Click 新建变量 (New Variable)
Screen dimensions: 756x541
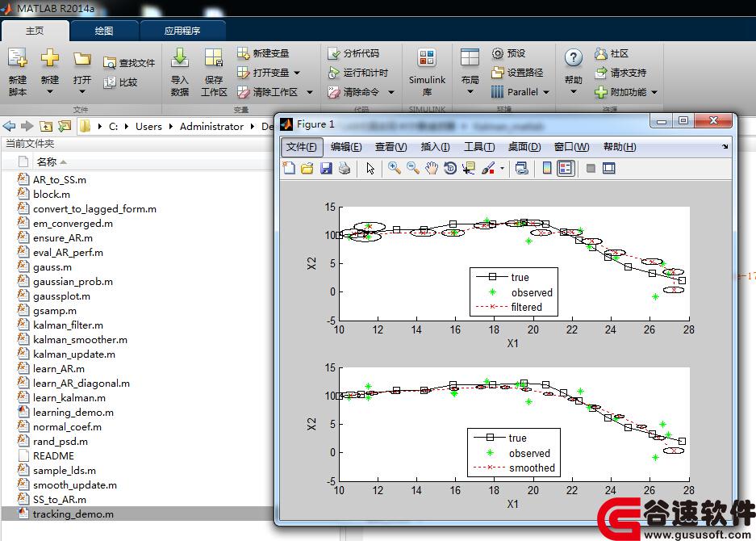click(263, 53)
